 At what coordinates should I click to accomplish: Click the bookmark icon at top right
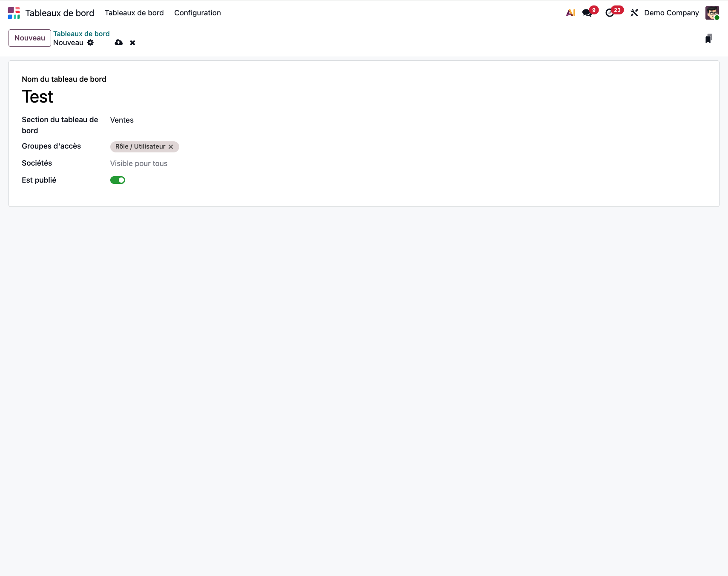pos(708,39)
